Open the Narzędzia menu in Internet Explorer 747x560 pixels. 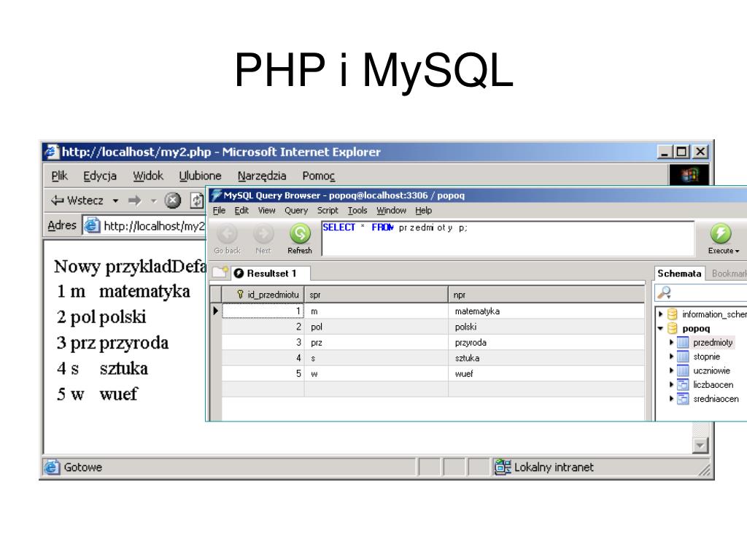(262, 176)
